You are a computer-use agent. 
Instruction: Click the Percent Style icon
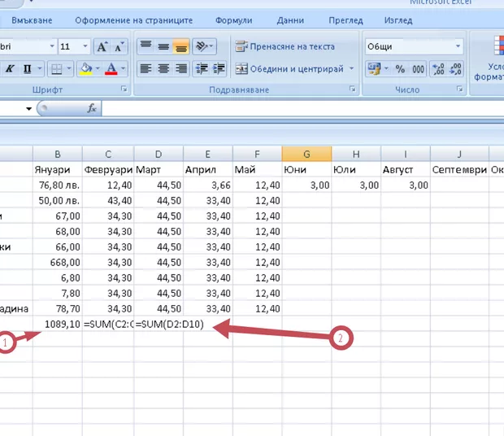click(x=399, y=70)
